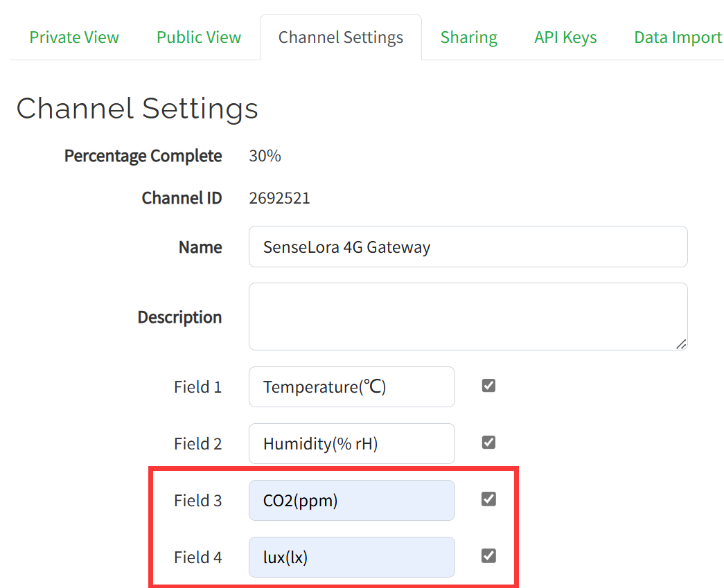Click the Channel Settings heading
Image resolution: width=724 pixels, height=588 pixels.
137,109
